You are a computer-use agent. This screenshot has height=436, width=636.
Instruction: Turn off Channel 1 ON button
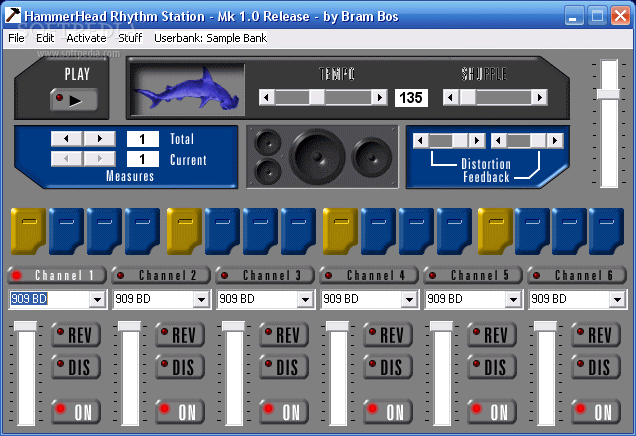point(76,412)
